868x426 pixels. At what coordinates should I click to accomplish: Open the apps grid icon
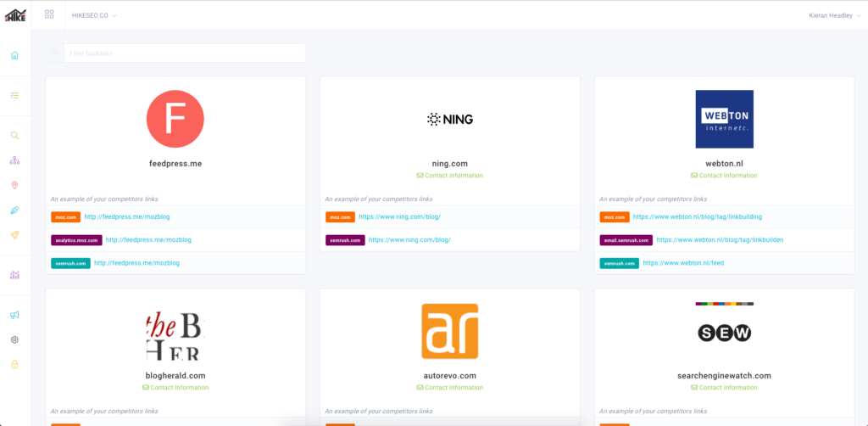coord(49,14)
